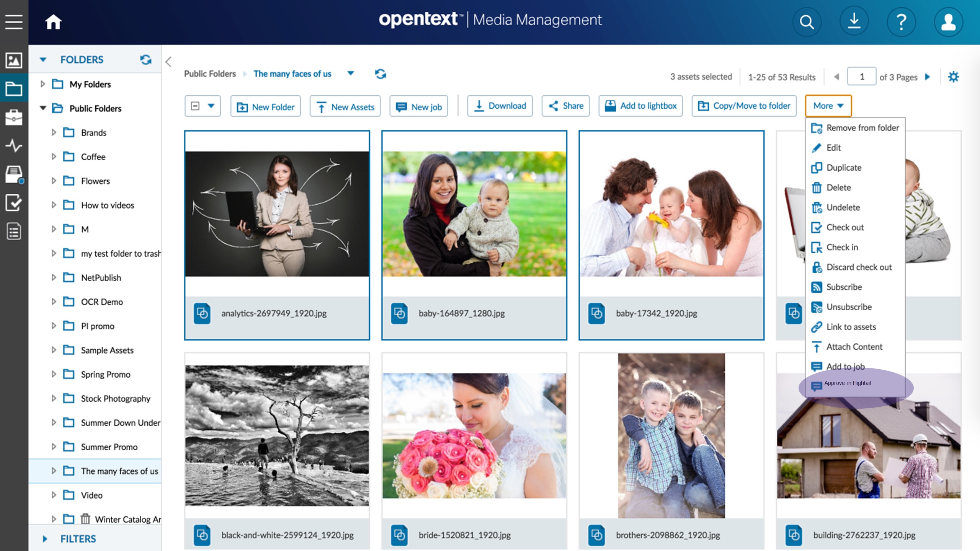Click asset type icon for baby-17342_1920.jpg
This screenshot has width=980, height=551.
(596, 313)
